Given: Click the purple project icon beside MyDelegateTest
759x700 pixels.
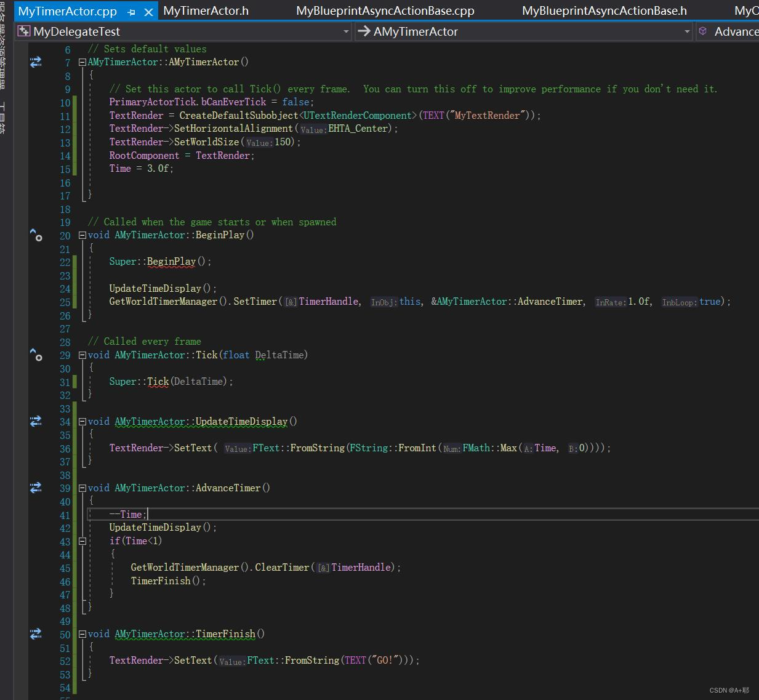Looking at the screenshot, I should click(23, 31).
